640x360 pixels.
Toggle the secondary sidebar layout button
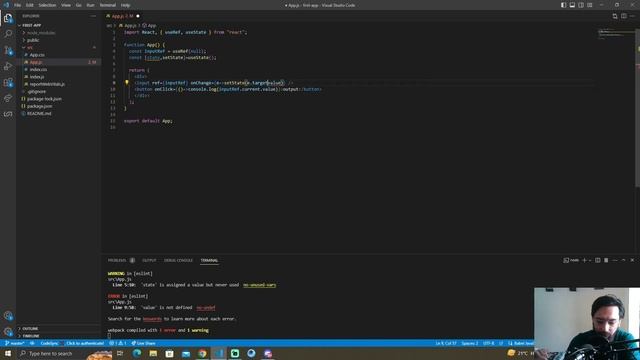581,5
